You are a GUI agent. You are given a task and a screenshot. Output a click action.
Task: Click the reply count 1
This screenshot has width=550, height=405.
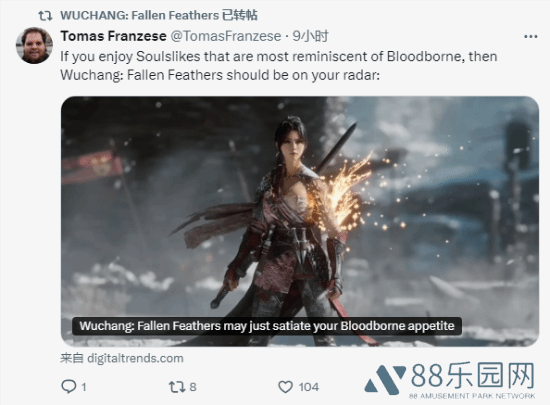[84, 387]
